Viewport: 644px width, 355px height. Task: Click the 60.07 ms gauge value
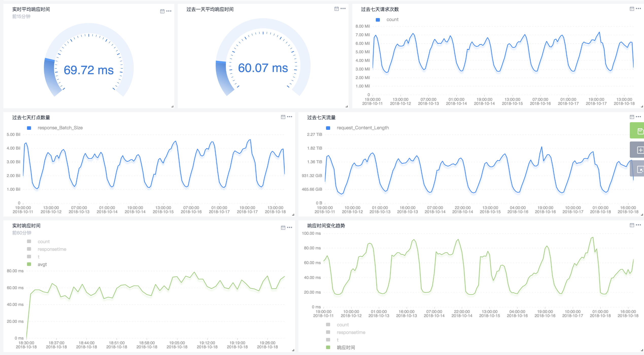coord(263,68)
